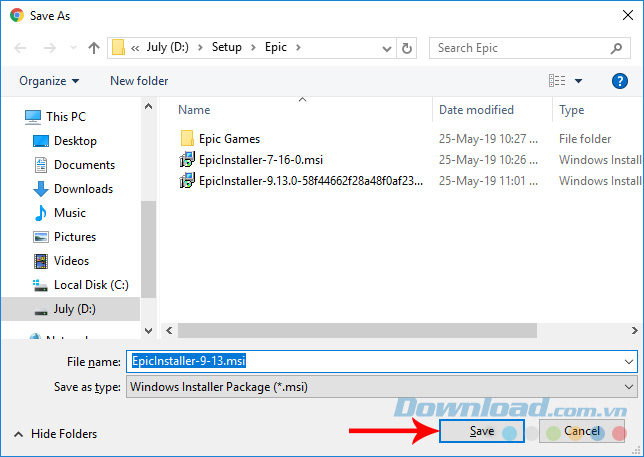Open the Help button
Screen dimensions: 644x457
tap(619, 81)
